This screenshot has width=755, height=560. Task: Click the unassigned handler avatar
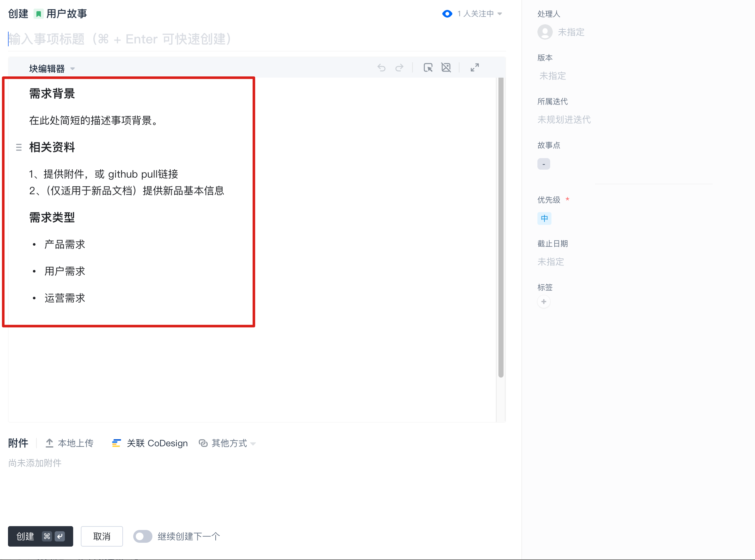tap(545, 32)
